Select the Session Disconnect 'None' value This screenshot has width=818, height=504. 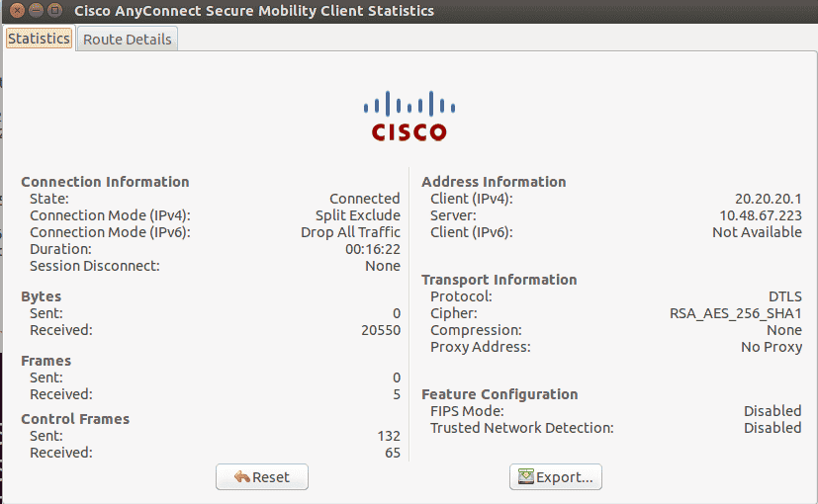[x=383, y=266]
